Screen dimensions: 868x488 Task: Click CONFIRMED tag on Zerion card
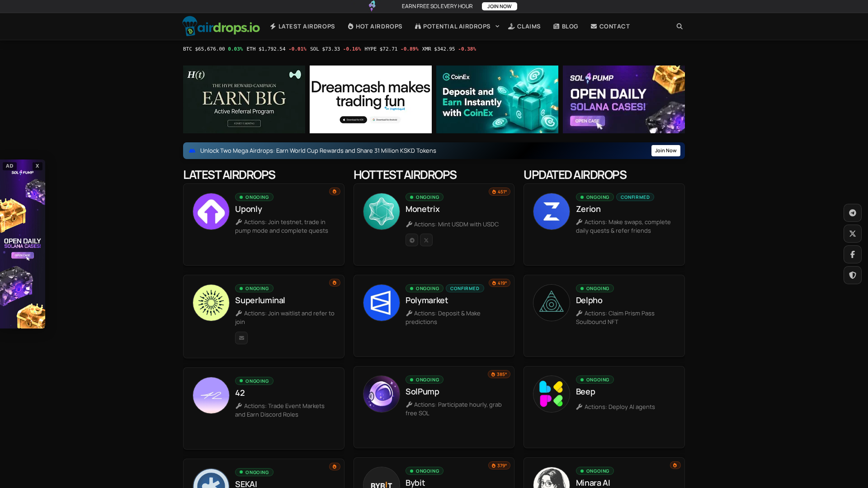[635, 197]
